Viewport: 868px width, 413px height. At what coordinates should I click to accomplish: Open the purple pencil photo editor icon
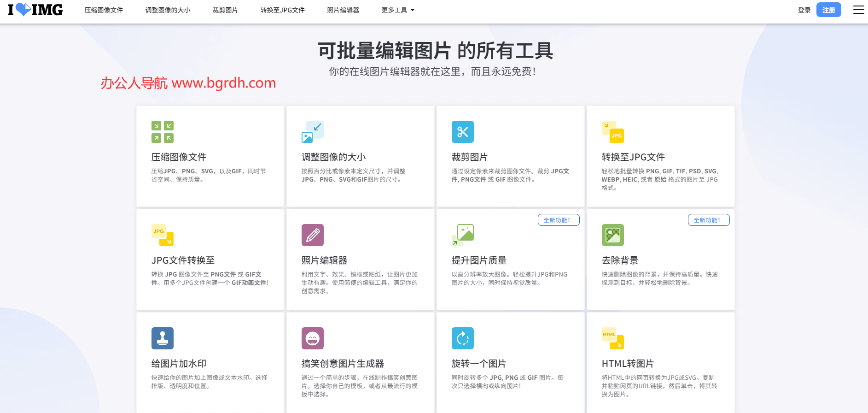click(x=313, y=235)
